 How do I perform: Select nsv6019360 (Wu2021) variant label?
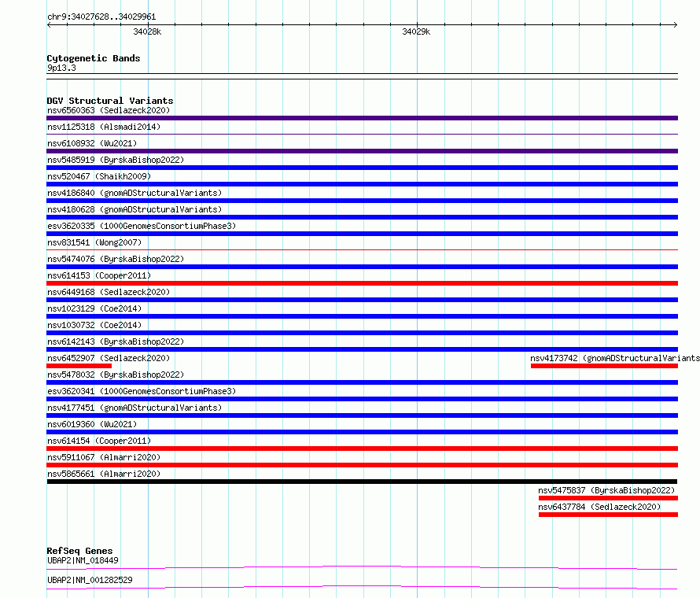[92, 424]
